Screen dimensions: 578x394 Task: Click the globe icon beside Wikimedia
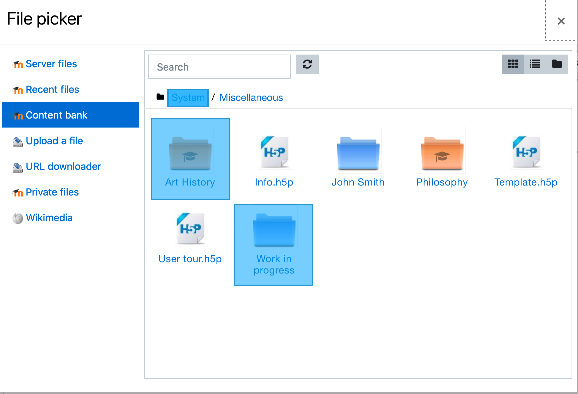pos(18,219)
